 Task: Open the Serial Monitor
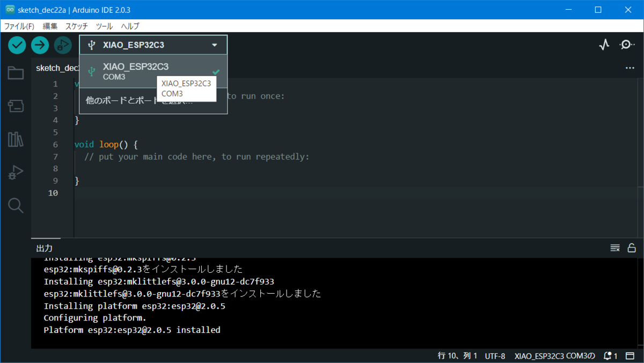(627, 45)
